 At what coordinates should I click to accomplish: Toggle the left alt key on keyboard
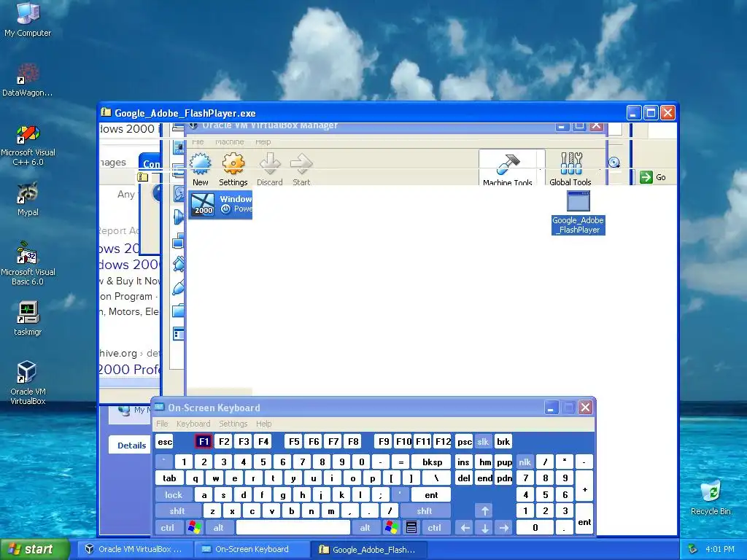tap(219, 528)
